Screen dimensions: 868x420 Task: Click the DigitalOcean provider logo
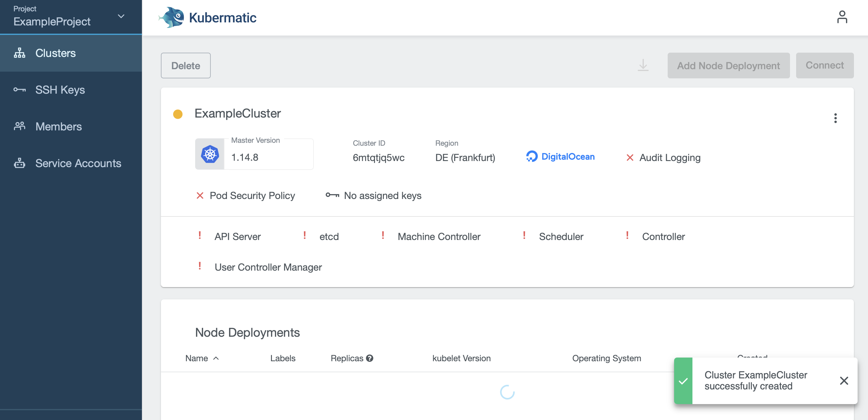pyautogui.click(x=560, y=156)
